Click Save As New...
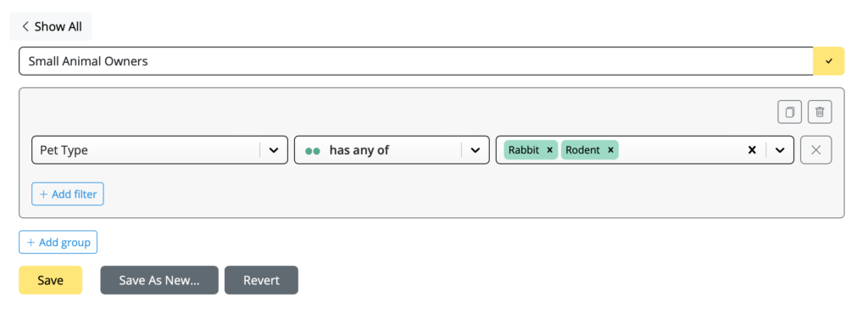 point(159,280)
